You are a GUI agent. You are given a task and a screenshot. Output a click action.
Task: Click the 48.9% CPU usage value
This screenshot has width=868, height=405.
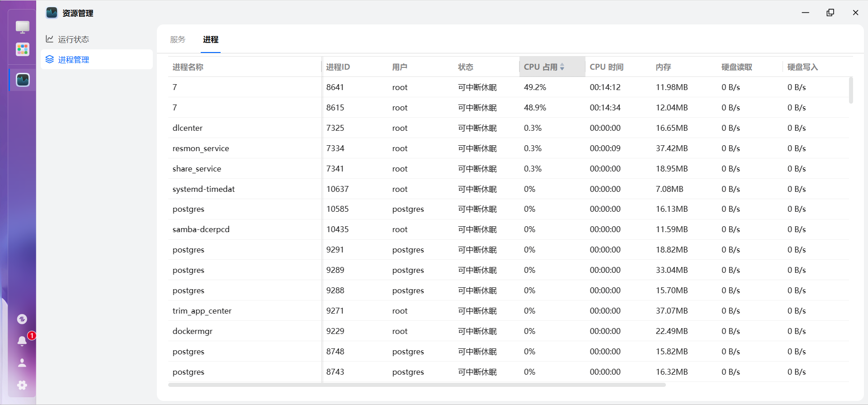535,108
